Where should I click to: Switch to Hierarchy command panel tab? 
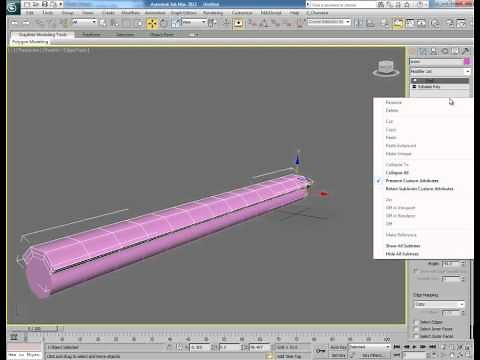click(434, 51)
